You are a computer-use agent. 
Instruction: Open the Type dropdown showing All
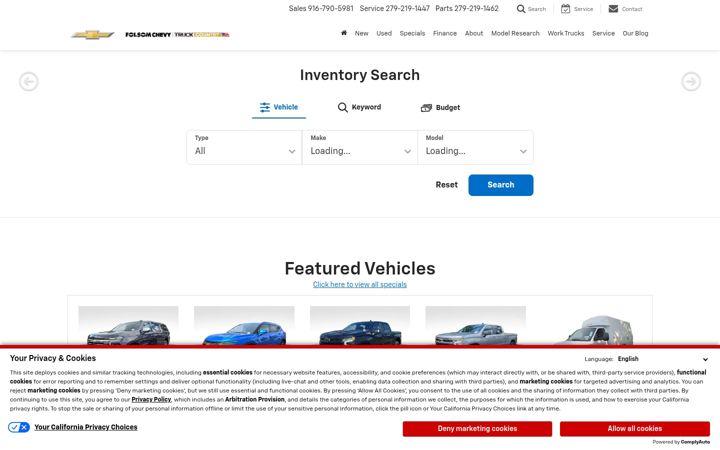(244, 147)
